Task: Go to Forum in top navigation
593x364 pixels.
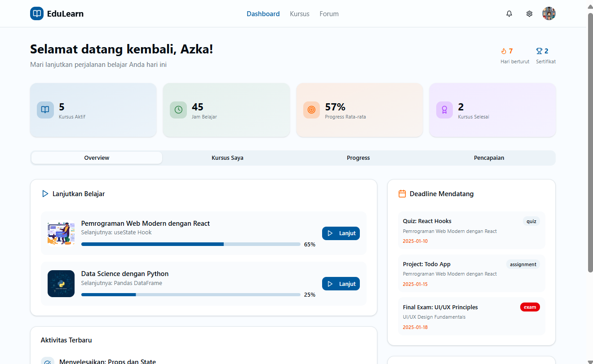Action: pos(329,14)
